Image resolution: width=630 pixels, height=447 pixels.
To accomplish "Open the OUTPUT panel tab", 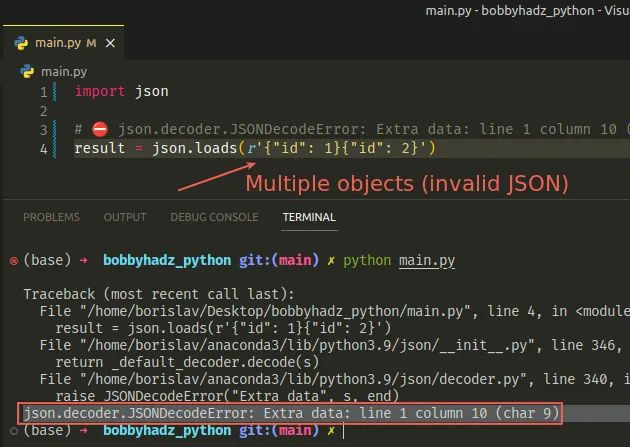I will point(125,217).
